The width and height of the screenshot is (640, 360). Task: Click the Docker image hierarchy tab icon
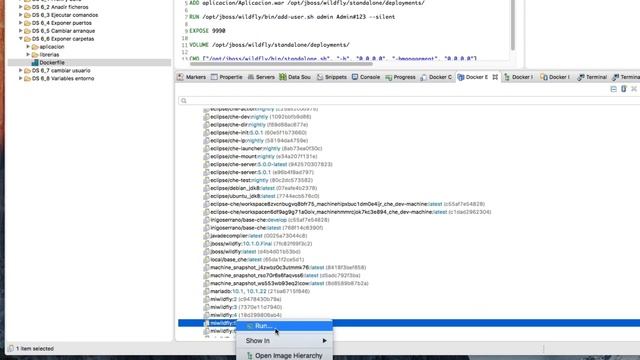click(x=507, y=77)
